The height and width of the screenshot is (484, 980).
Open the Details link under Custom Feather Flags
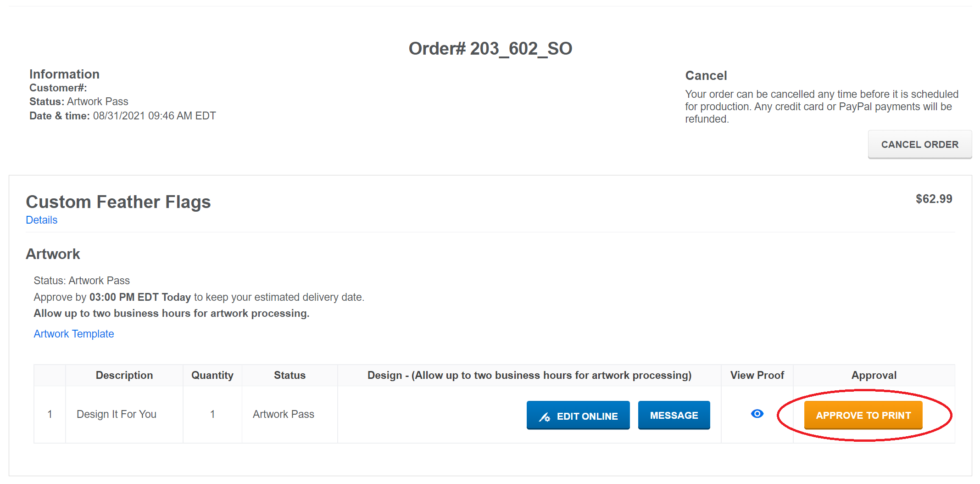pyautogui.click(x=42, y=220)
